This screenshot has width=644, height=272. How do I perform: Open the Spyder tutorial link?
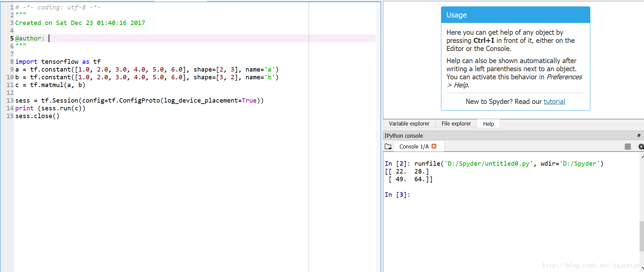(x=554, y=102)
